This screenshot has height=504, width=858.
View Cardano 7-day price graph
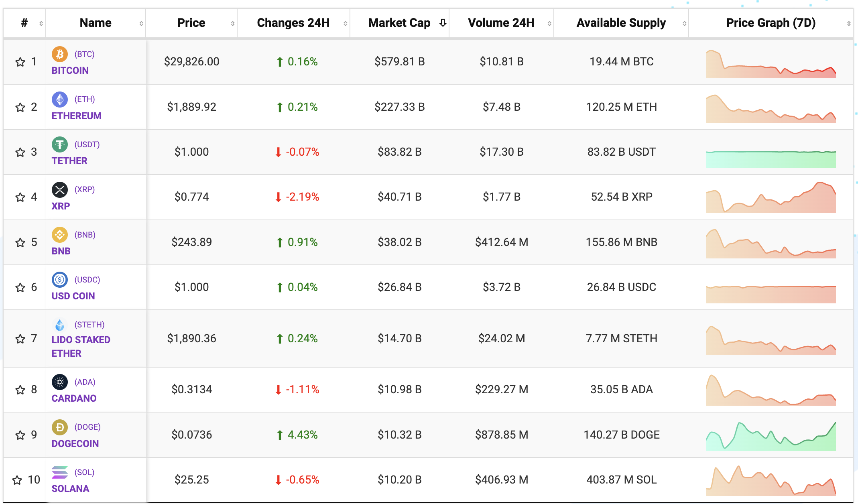(x=771, y=390)
